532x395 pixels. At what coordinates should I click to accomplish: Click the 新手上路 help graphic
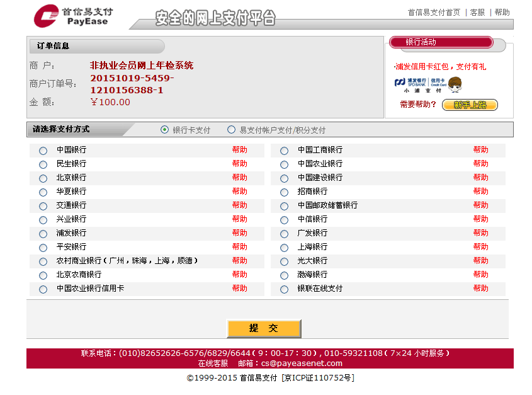[472, 105]
